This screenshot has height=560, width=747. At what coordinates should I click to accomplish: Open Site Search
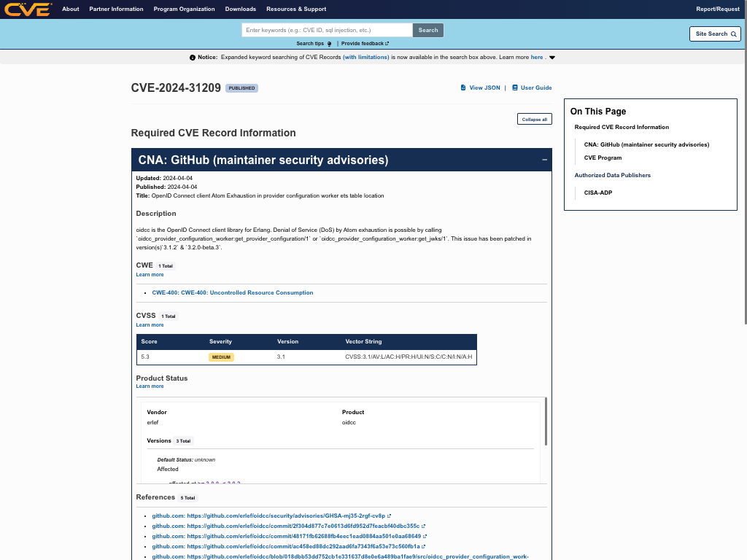pyautogui.click(x=715, y=34)
